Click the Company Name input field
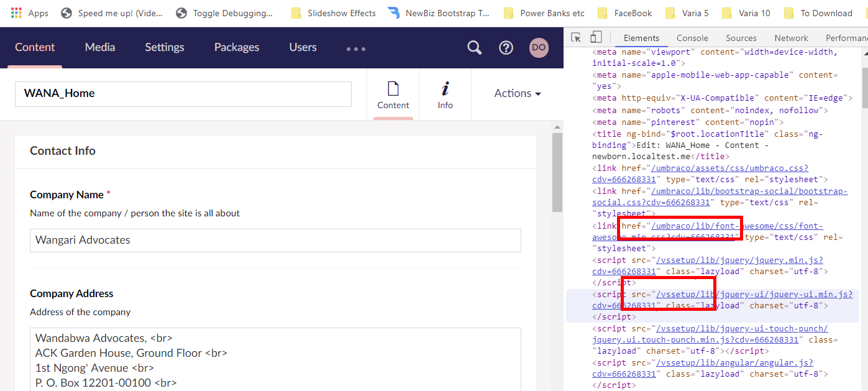The image size is (868, 391). (275, 240)
